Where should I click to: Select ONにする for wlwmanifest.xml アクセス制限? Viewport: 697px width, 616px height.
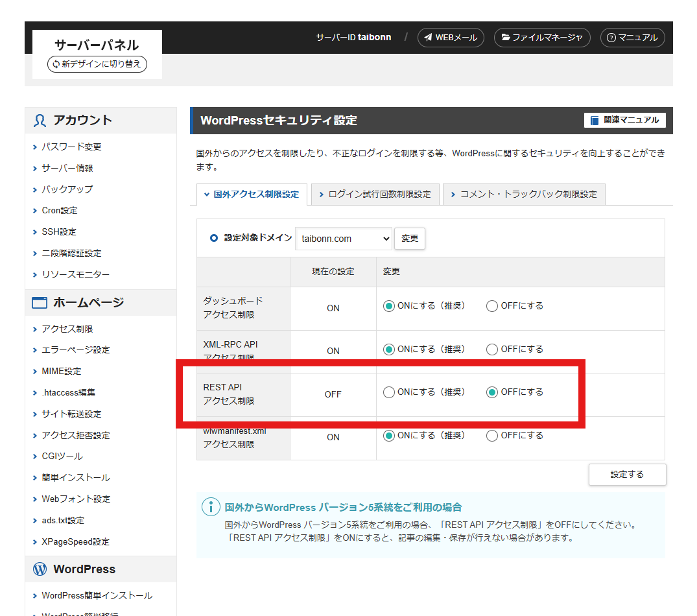pos(389,436)
